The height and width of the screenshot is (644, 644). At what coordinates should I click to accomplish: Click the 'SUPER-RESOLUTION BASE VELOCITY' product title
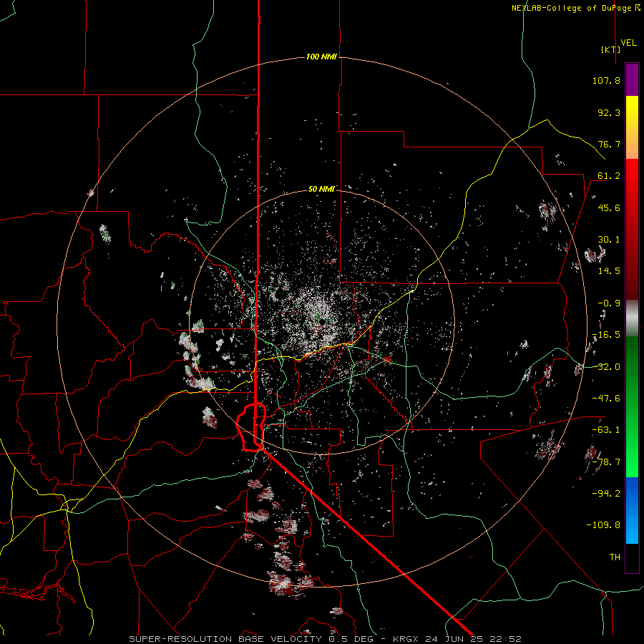pyautogui.click(x=225, y=639)
